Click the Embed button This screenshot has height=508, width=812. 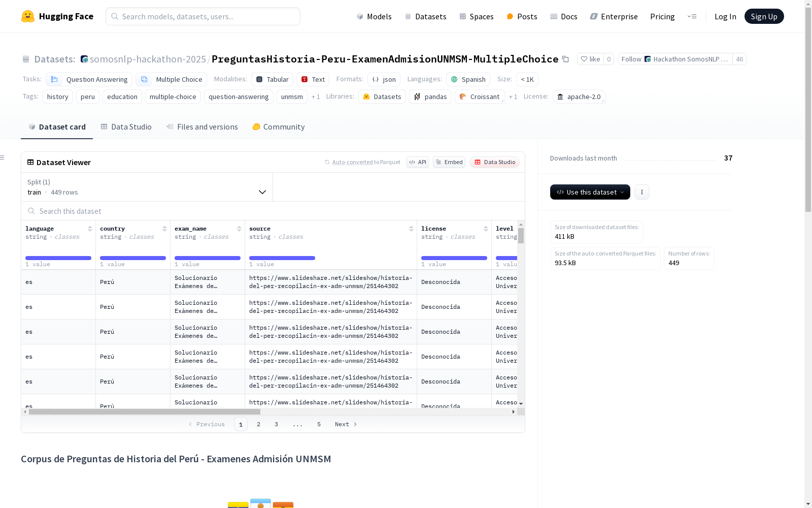pyautogui.click(x=449, y=162)
